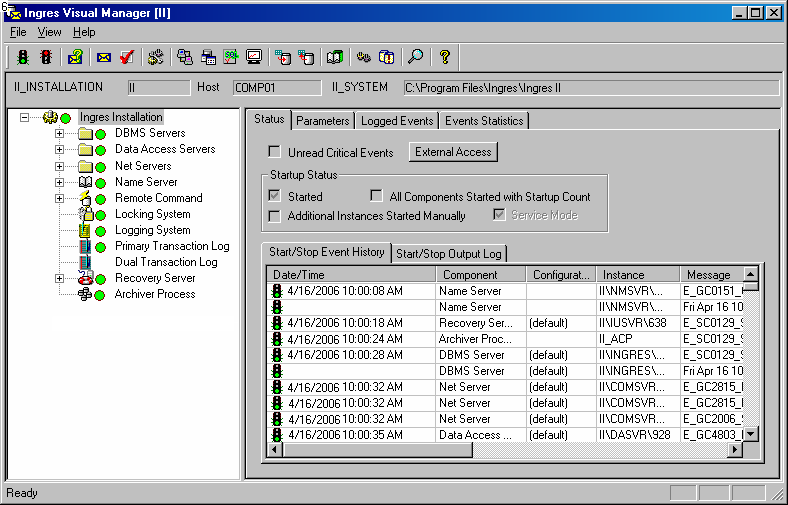Click the horizontal scrollbar right arrow in event list

tap(735, 450)
